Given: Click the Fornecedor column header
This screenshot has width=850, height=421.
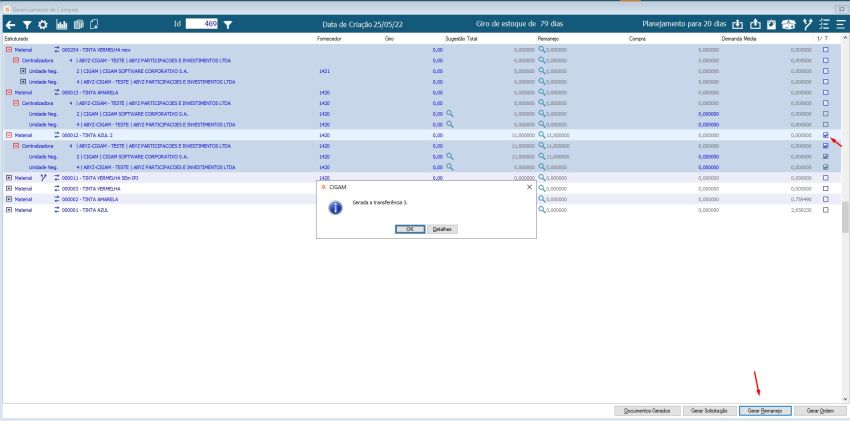Looking at the screenshot, I should (x=329, y=39).
